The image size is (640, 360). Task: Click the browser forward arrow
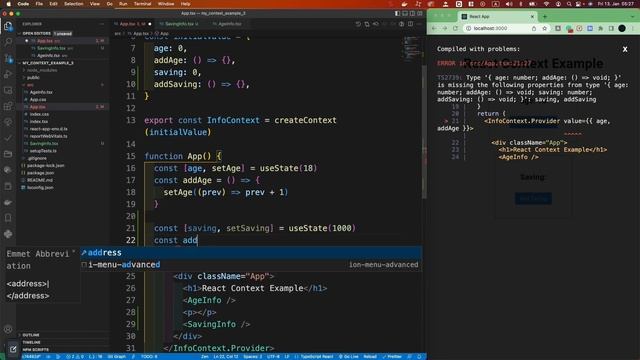pyautogui.click(x=444, y=29)
